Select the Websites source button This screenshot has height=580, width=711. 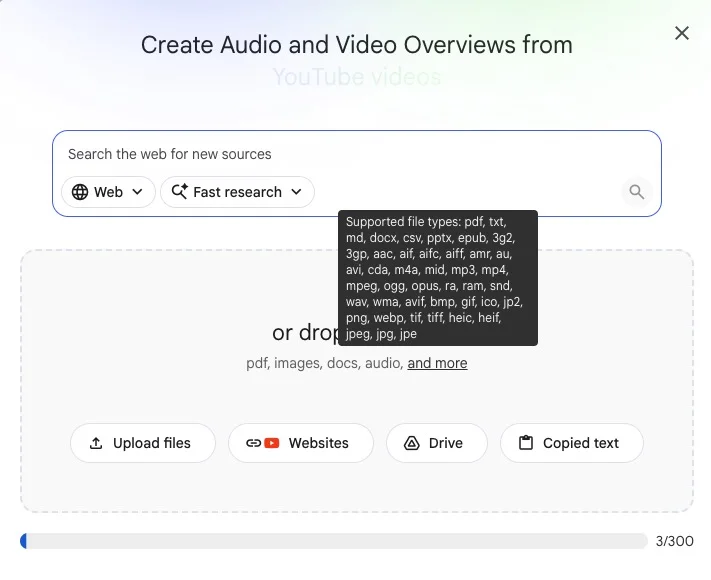[301, 443]
